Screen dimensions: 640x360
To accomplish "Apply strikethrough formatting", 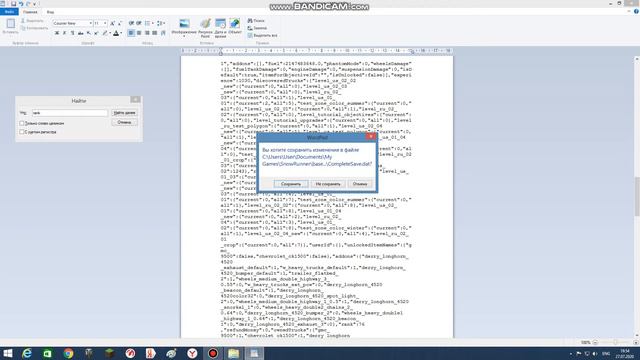I will [80, 33].
